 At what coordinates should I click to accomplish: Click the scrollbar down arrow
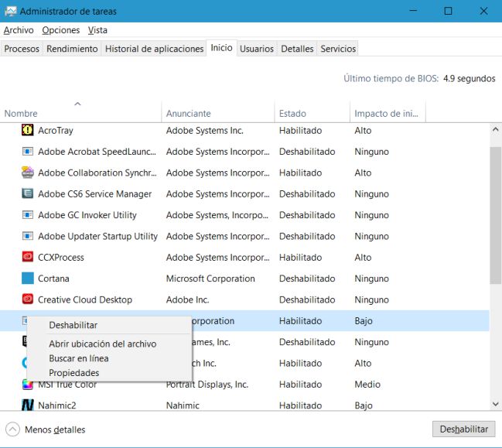pyautogui.click(x=495, y=404)
